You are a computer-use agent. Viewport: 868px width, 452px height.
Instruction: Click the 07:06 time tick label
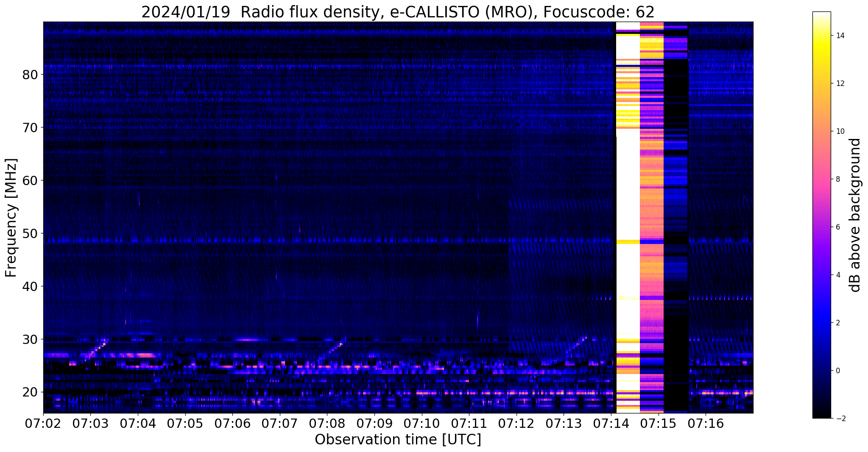point(232,423)
